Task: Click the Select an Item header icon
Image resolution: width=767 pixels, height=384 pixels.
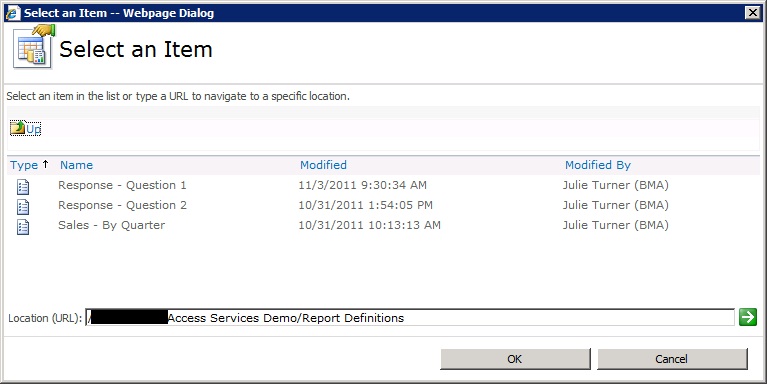Action: pyautogui.click(x=34, y=47)
